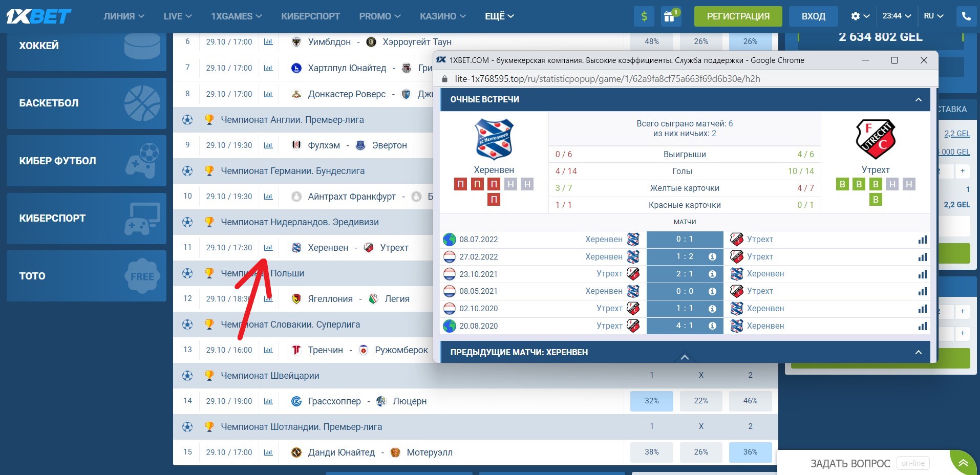This screenshot has height=475, width=980.
Task: Open the КАЗИНО dropdown menu
Action: tap(443, 16)
